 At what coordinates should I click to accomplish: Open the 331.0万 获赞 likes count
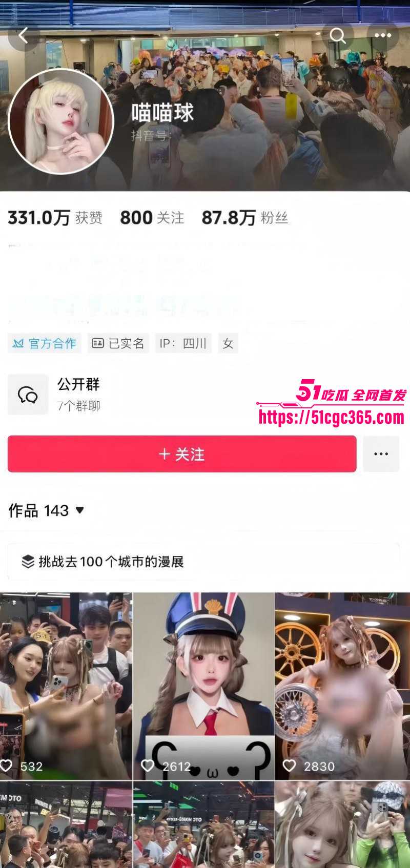(x=55, y=218)
